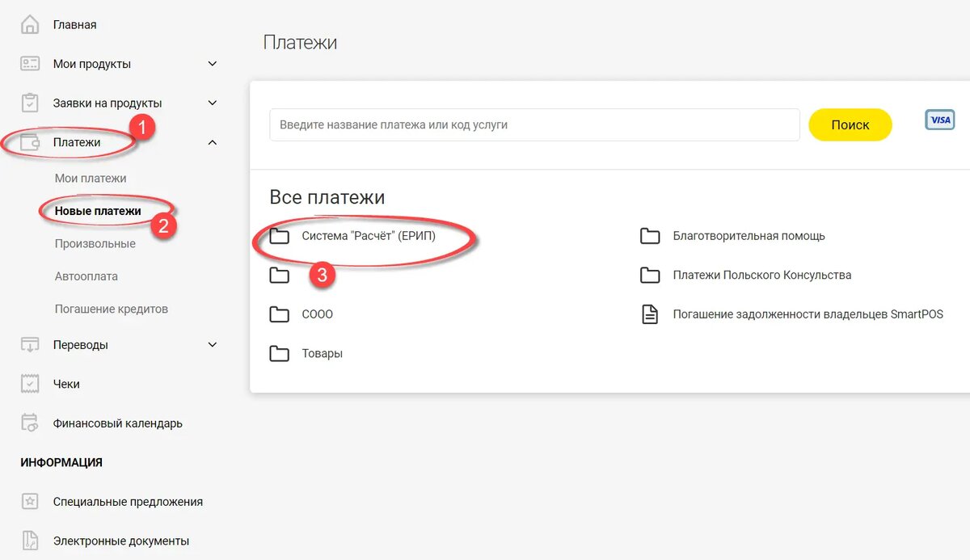Click the yellow Поиск button
The image size is (970, 560).
850,124
